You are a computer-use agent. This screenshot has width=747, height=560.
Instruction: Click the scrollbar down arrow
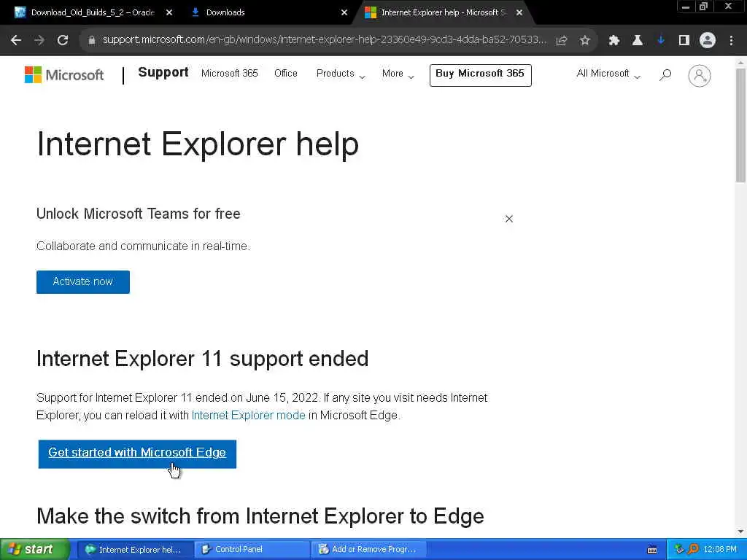pyautogui.click(x=740, y=532)
